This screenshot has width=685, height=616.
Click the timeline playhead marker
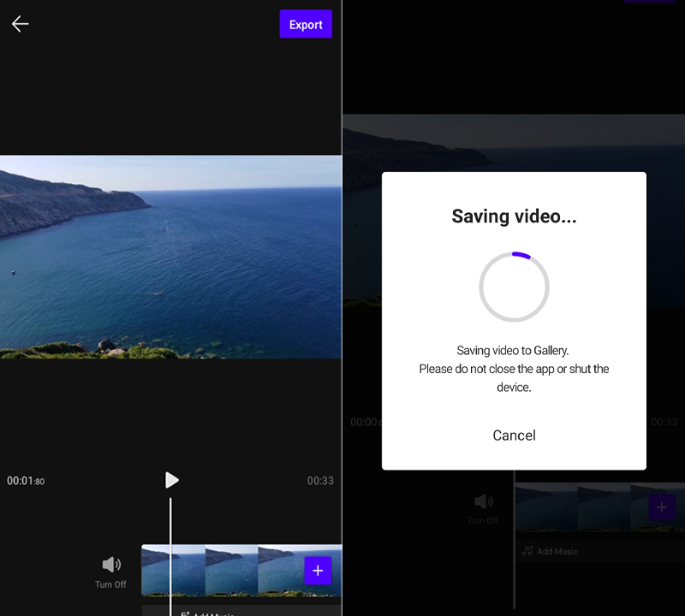(170, 557)
